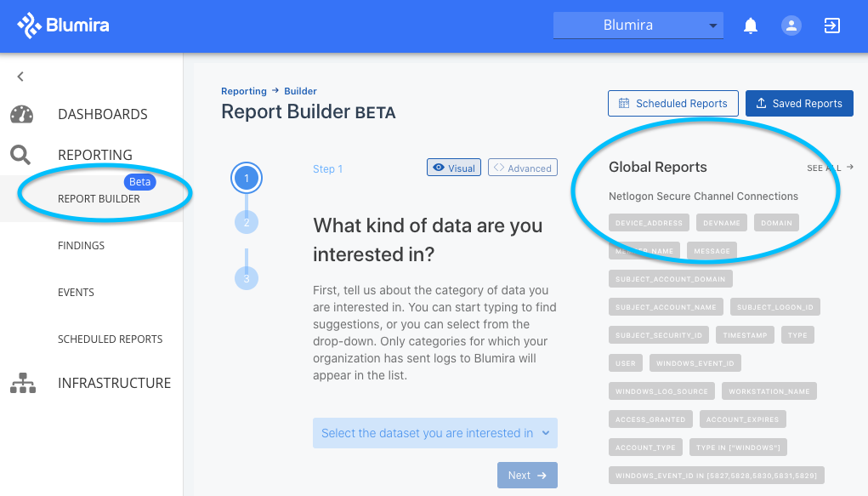This screenshot has width=868, height=496.
Task: Open the user profile icon
Action: (x=791, y=26)
